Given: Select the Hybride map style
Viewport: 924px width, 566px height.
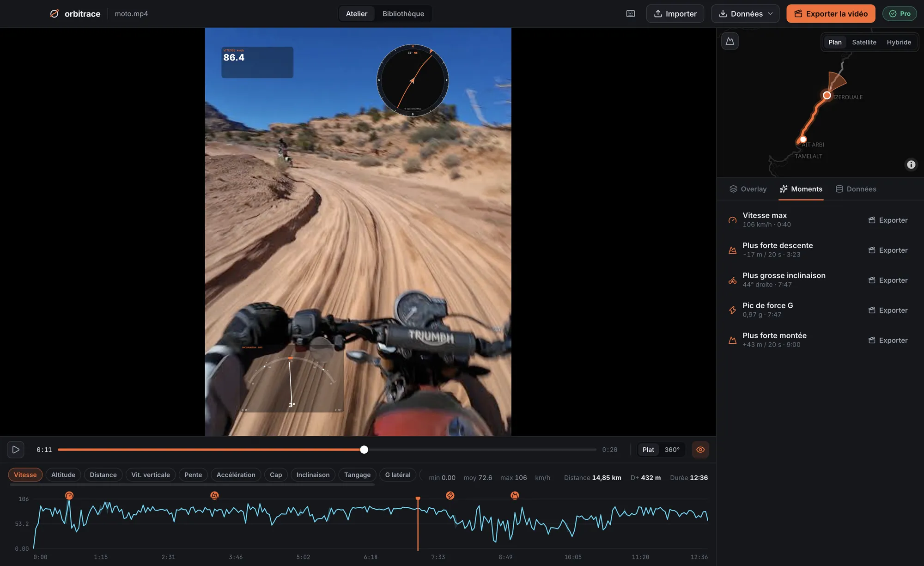Looking at the screenshot, I should [x=899, y=42].
